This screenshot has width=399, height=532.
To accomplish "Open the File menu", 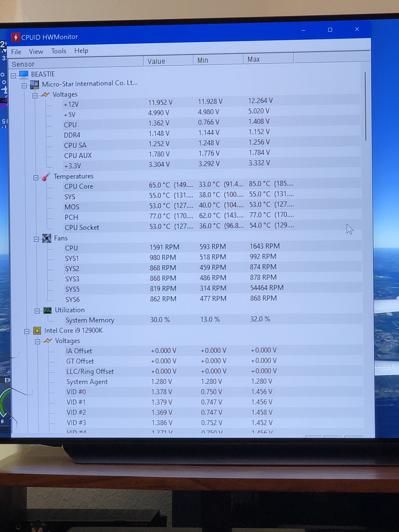I will point(16,52).
